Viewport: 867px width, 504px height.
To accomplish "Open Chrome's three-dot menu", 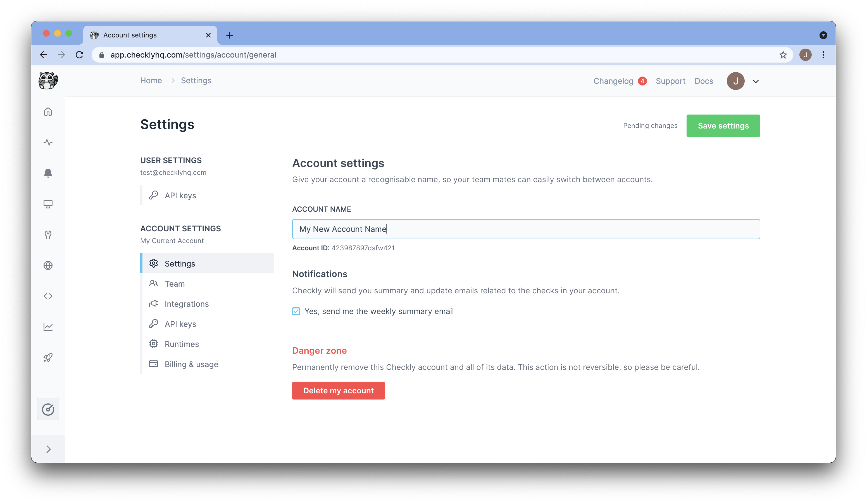I will click(x=823, y=55).
